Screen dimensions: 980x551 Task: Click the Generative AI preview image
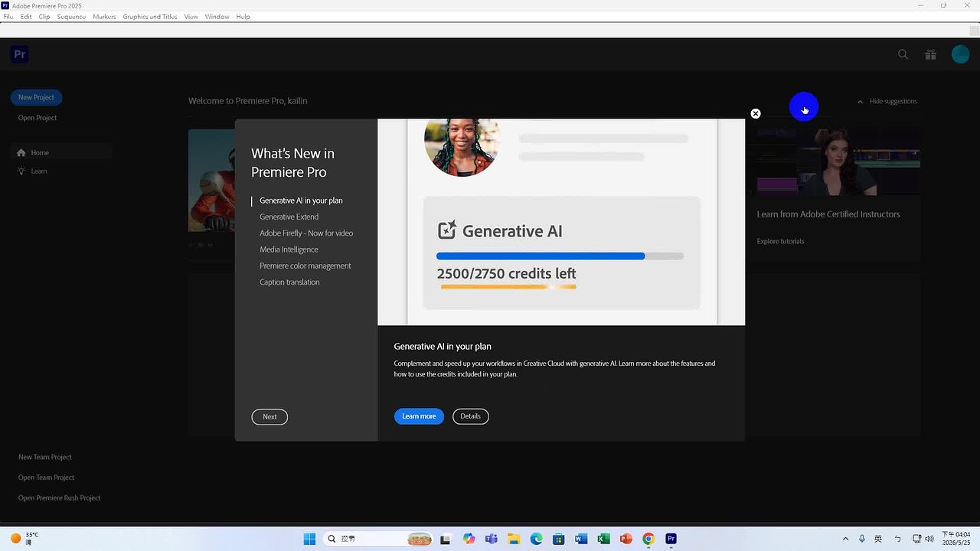point(561,222)
